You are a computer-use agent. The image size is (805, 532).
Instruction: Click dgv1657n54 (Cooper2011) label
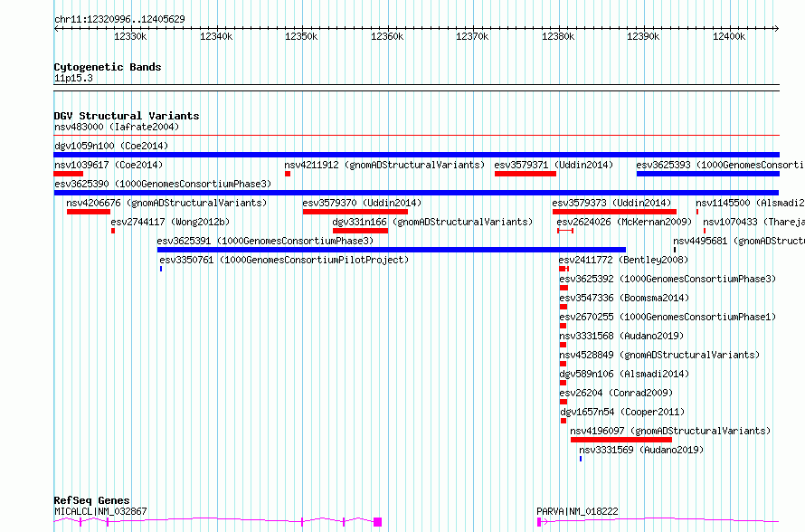tap(623, 412)
